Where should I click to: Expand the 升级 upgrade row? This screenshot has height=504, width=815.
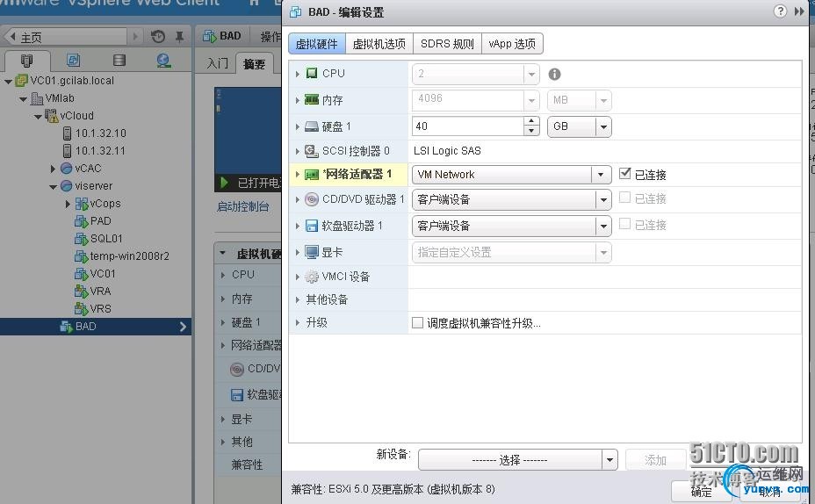(298, 322)
